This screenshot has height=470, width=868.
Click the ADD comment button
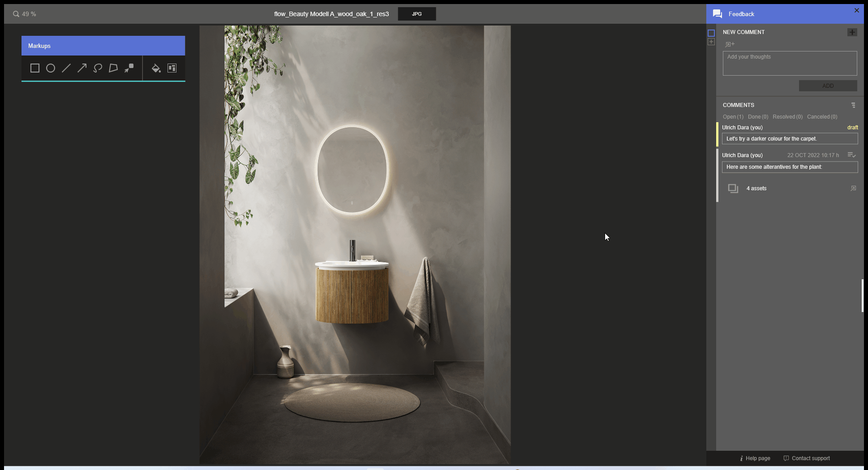[828, 86]
